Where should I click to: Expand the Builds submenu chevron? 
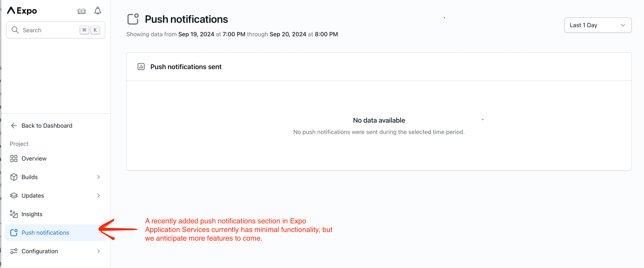coord(99,177)
